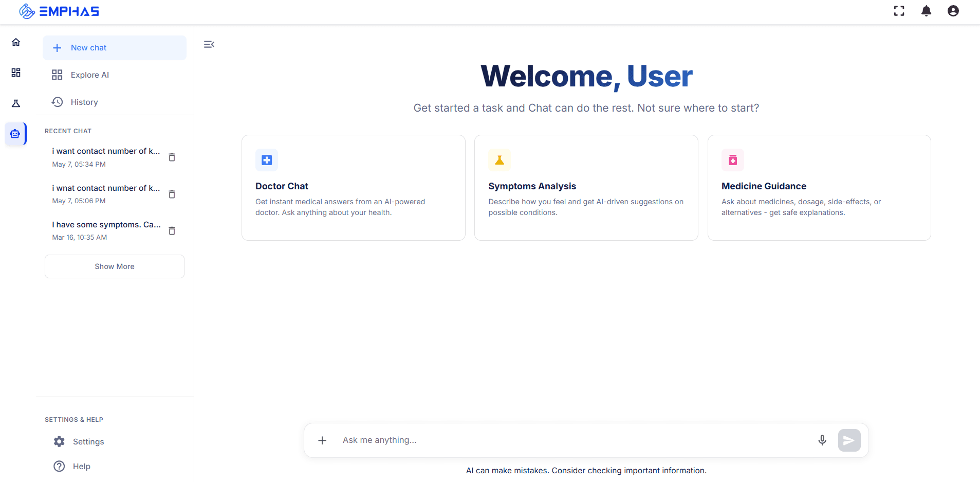Click the Doctor Chat blue cross icon
Image resolution: width=980 pixels, height=482 pixels.
pyautogui.click(x=267, y=160)
